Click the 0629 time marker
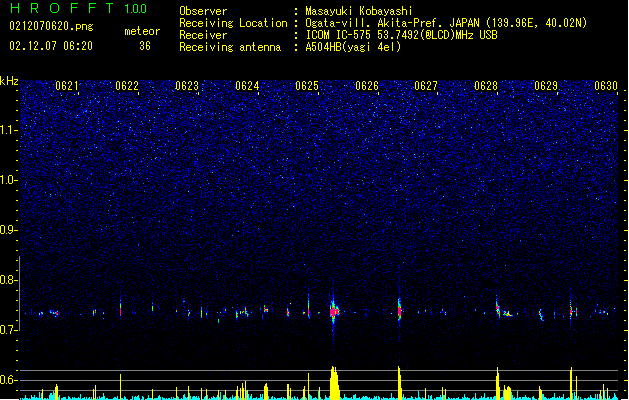The image size is (629, 400). [546, 86]
